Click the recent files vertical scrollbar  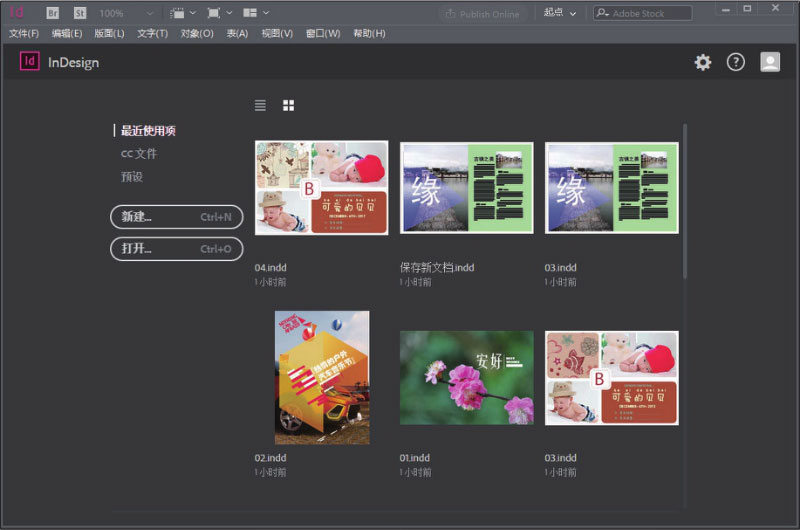[x=685, y=200]
